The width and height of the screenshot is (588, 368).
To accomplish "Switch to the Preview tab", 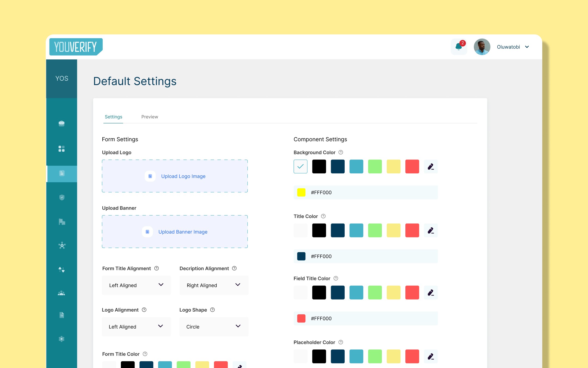I will (150, 117).
